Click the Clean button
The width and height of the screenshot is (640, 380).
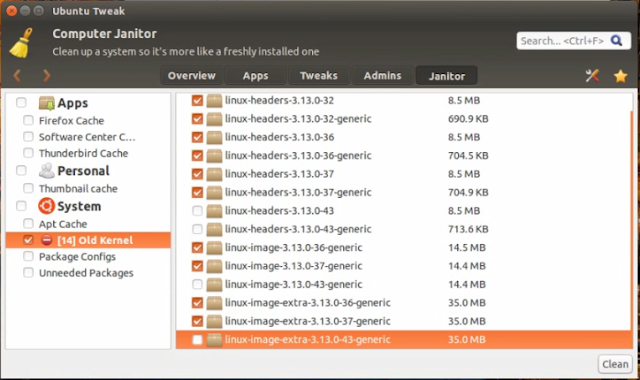[615, 364]
